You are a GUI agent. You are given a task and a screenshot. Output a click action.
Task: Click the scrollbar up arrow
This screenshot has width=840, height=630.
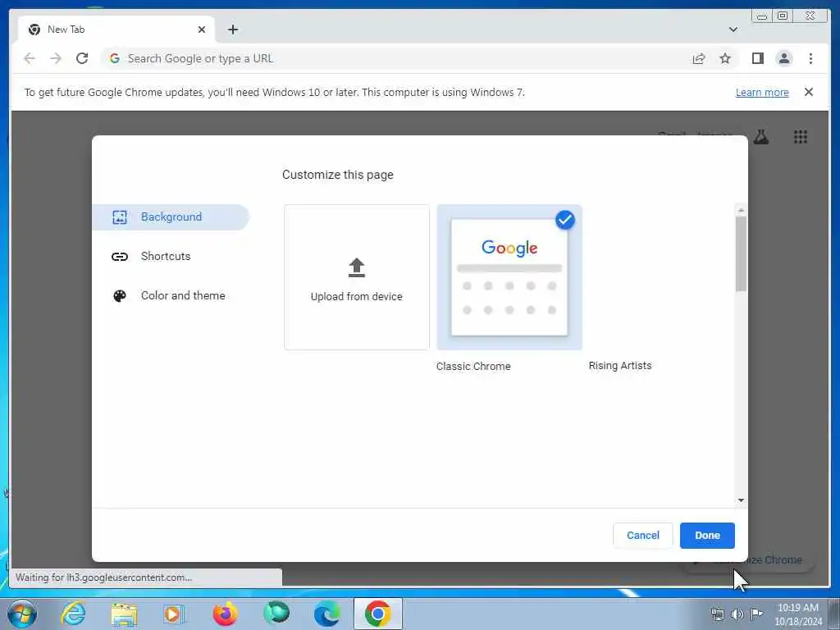[741, 210]
